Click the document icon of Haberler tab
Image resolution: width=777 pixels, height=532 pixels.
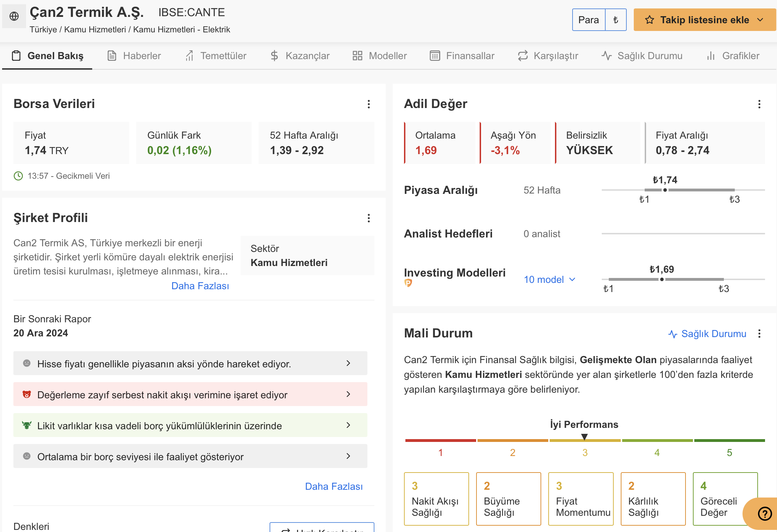click(112, 56)
